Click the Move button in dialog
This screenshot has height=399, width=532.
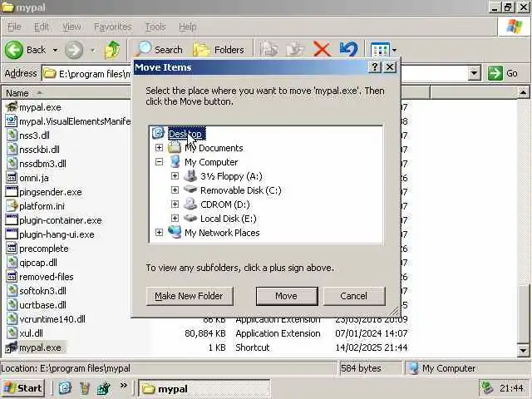(x=287, y=296)
